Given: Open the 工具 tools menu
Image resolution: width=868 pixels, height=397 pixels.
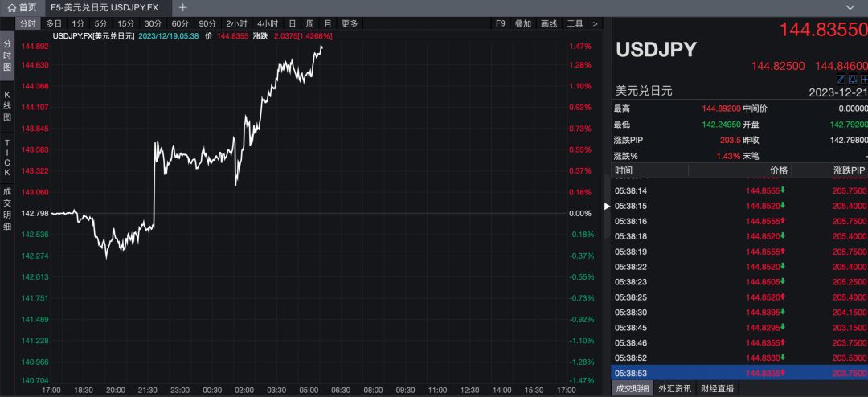Looking at the screenshot, I should [x=575, y=23].
